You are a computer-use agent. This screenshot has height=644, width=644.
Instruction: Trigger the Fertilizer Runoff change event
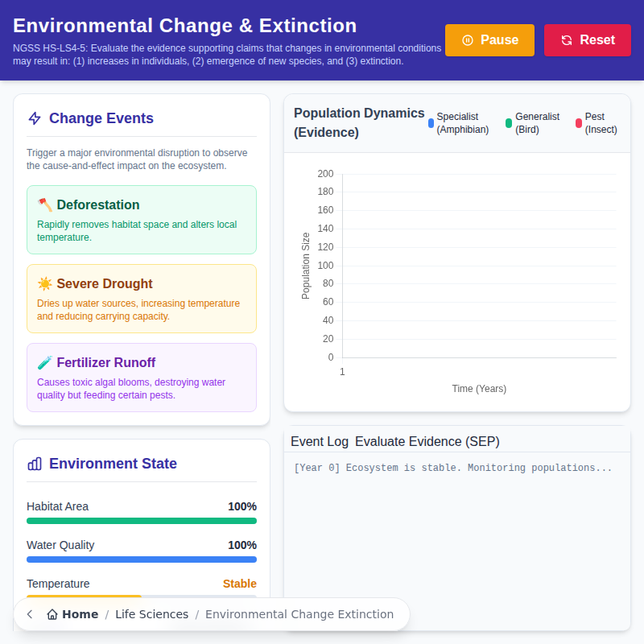142,377
